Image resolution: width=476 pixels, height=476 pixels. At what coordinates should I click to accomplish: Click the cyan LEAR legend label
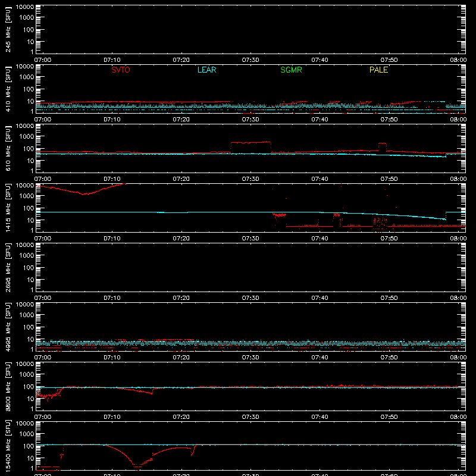point(206,70)
